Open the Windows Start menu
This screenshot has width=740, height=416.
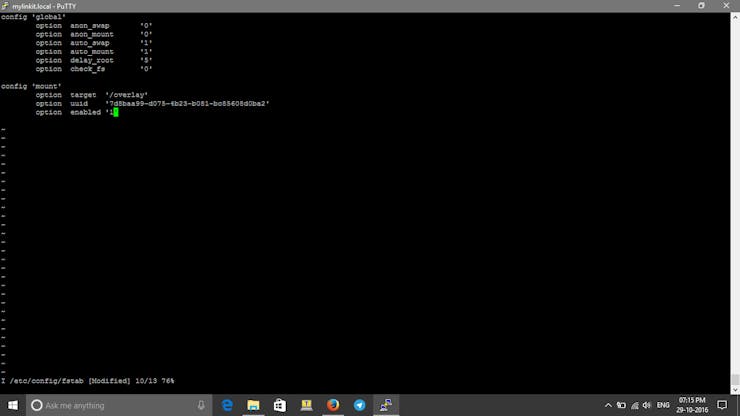click(x=13, y=405)
